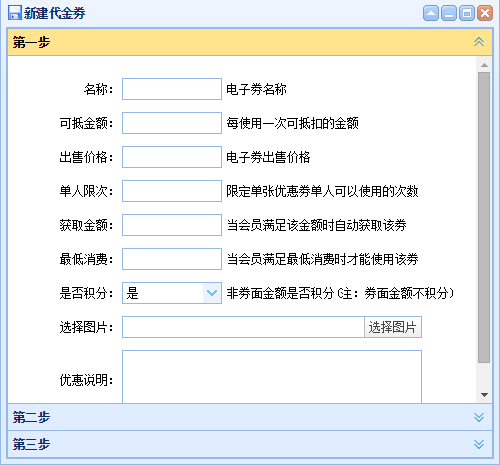The width and height of the screenshot is (500, 465).
Task: Expand 第三步 with the double-chevron icon
Action: (x=479, y=444)
